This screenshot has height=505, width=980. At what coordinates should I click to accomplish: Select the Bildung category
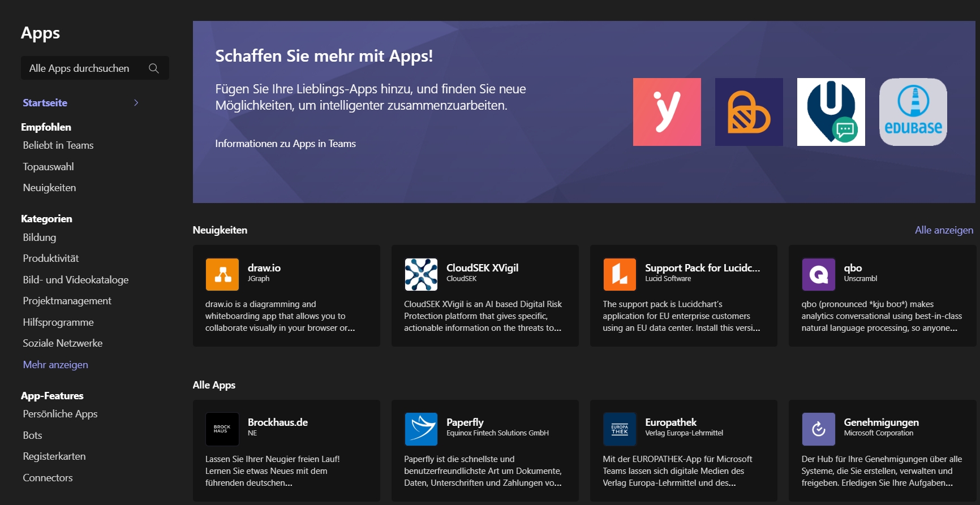coord(40,238)
